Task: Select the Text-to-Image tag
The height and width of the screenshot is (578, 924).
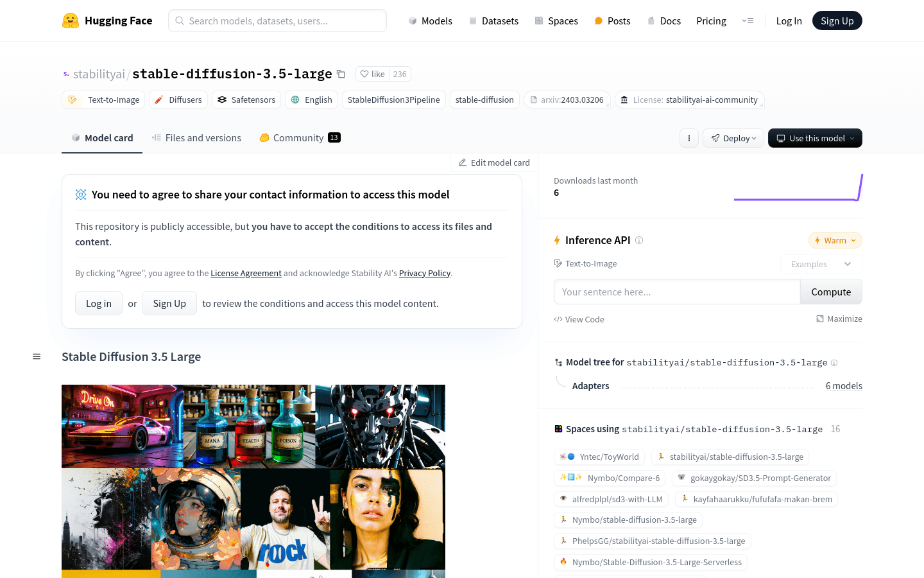Action: click(103, 100)
